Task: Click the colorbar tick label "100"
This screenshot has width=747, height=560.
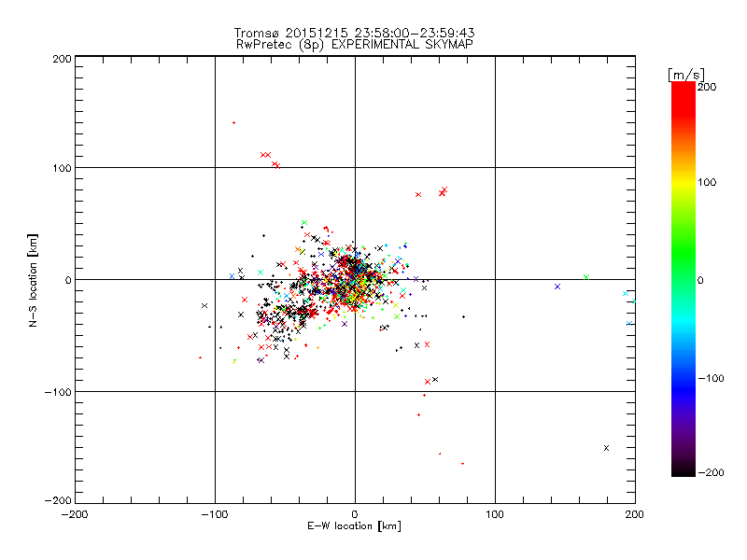Action: pyautogui.click(x=707, y=182)
